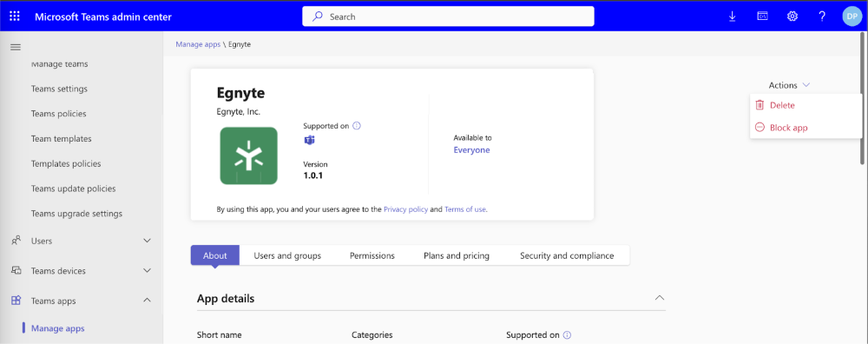Open Cloud Shell icon in top bar
The height and width of the screenshot is (344, 868).
pyautogui.click(x=762, y=17)
